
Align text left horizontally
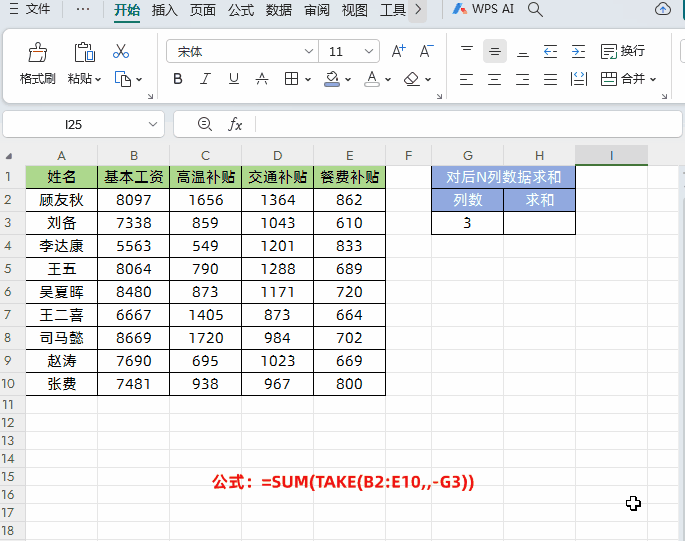pos(467,79)
